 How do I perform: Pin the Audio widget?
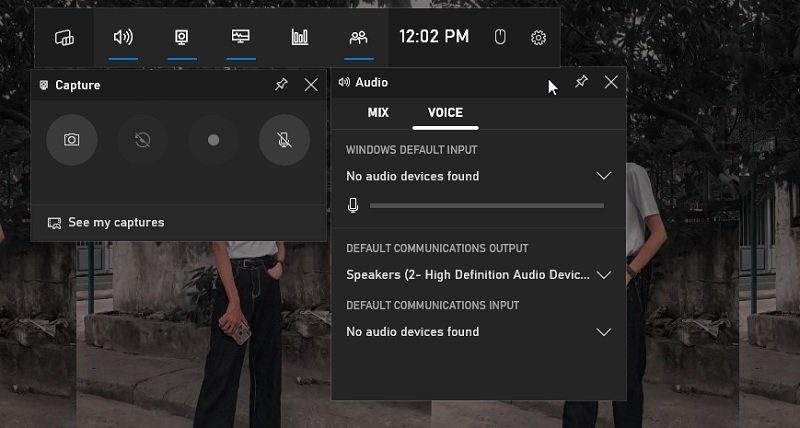[581, 82]
